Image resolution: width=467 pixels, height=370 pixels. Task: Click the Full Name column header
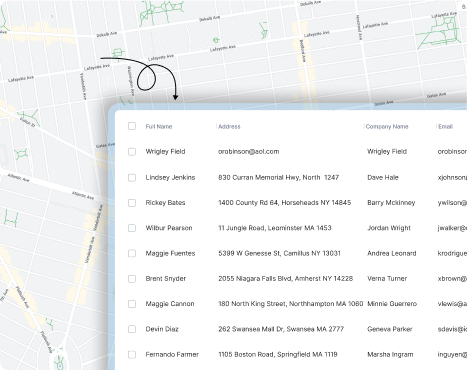pyautogui.click(x=159, y=126)
